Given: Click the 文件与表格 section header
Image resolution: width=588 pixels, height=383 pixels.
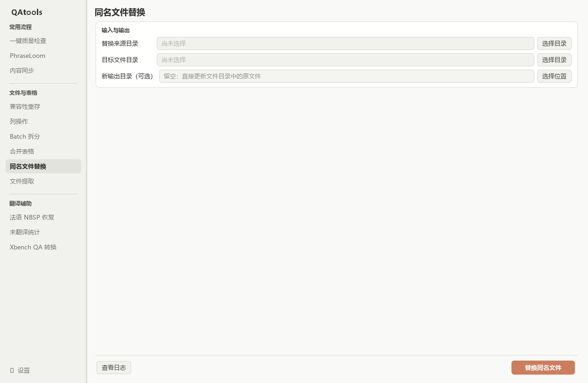Looking at the screenshot, I should (x=23, y=93).
